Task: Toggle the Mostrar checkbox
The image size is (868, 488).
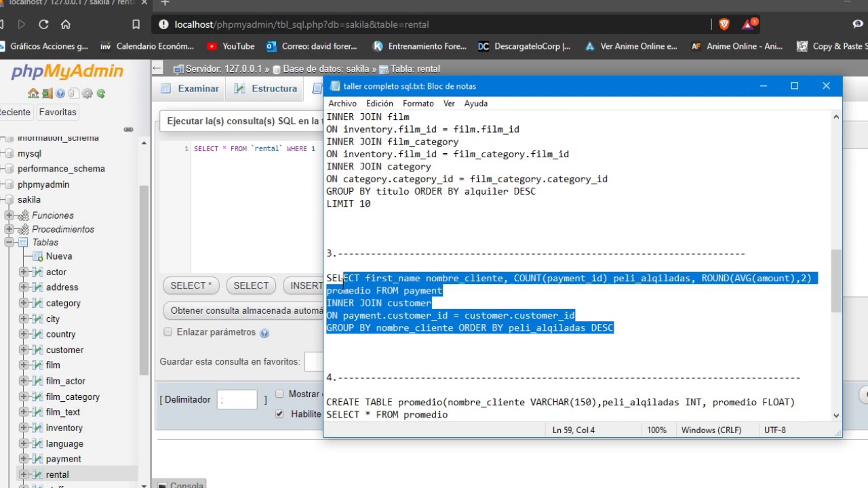Action: pyautogui.click(x=279, y=394)
